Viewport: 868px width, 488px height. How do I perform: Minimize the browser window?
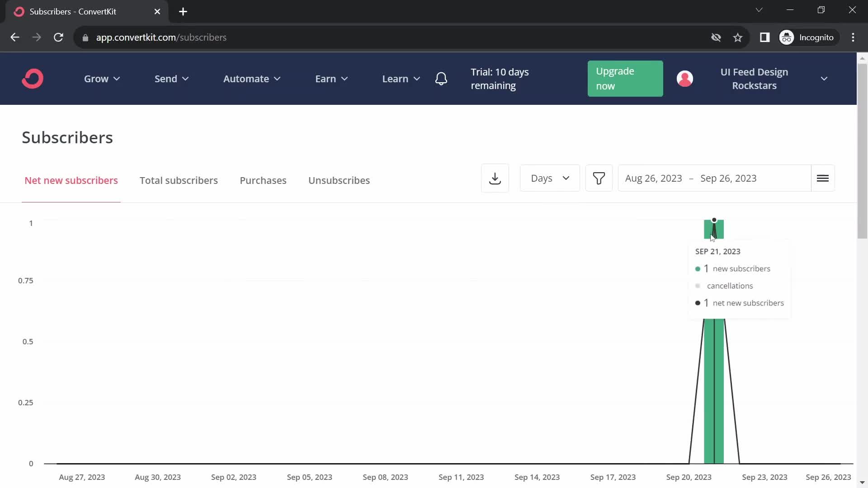[790, 10]
